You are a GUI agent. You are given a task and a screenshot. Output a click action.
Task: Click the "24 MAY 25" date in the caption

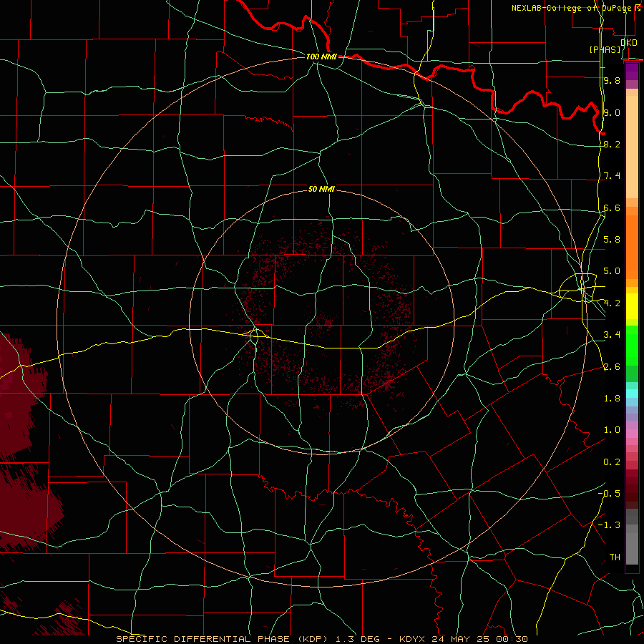pyautogui.click(x=459, y=639)
